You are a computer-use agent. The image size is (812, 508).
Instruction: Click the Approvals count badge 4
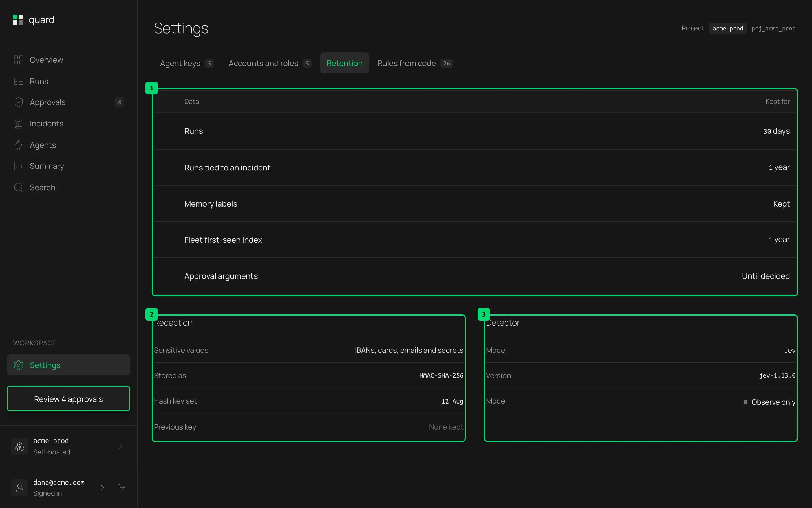click(x=120, y=102)
